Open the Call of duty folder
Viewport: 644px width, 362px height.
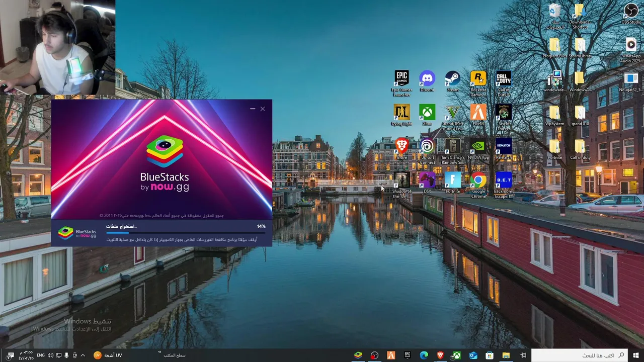[x=580, y=149]
